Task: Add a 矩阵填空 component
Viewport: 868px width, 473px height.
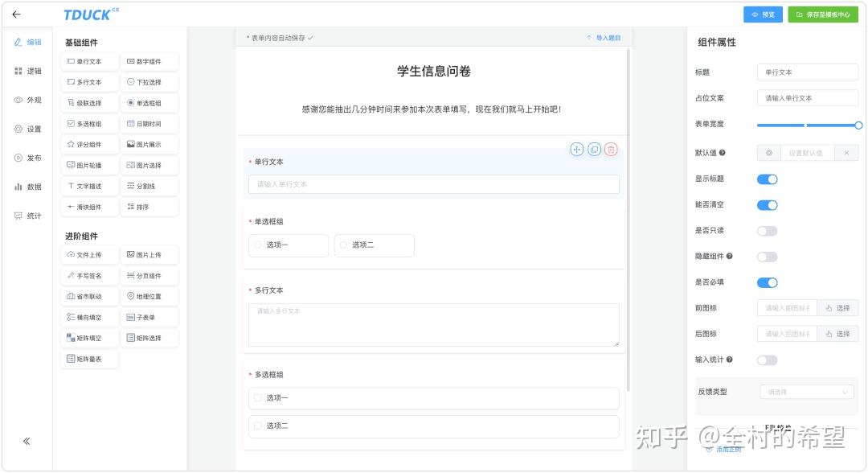Action: pos(90,338)
